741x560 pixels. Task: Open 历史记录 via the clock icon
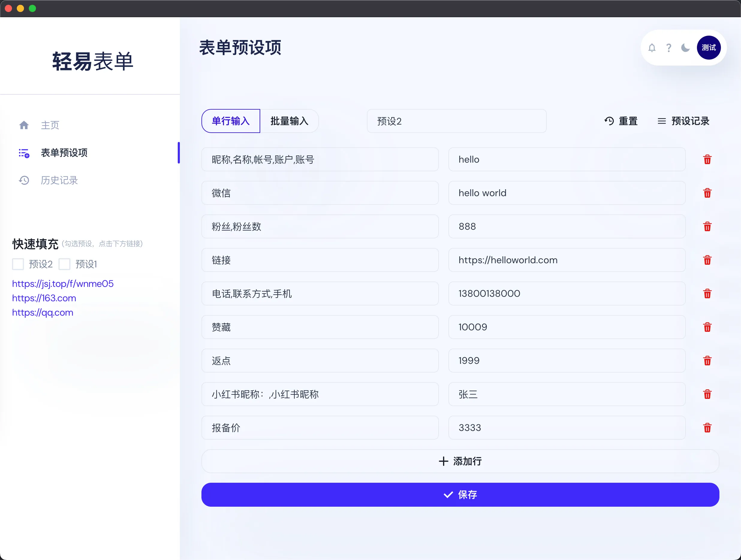24,180
